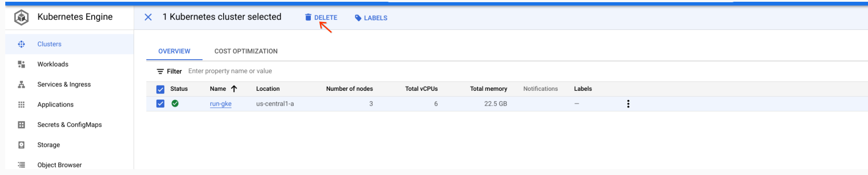This screenshot has height=175, width=868.
Task: Click the Total memory column header
Action: click(x=488, y=89)
